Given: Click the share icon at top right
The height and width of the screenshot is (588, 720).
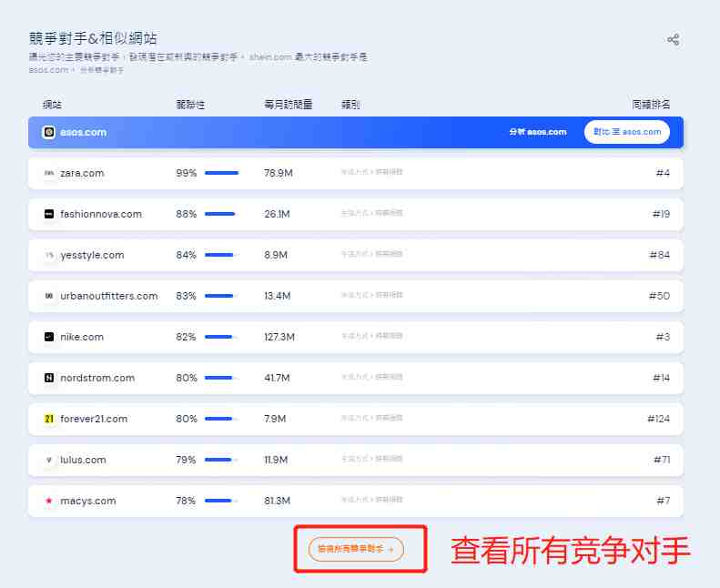Looking at the screenshot, I should (674, 39).
